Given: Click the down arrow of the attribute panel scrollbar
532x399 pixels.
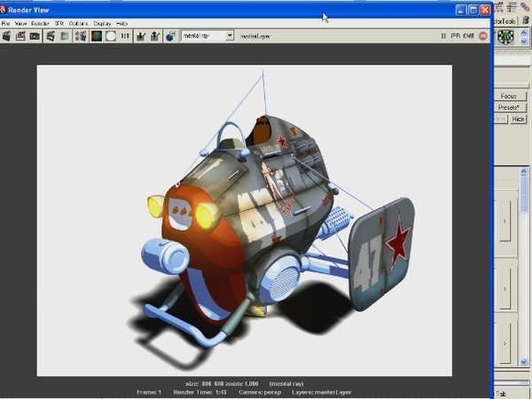Looking at the screenshot, I should 524,362.
